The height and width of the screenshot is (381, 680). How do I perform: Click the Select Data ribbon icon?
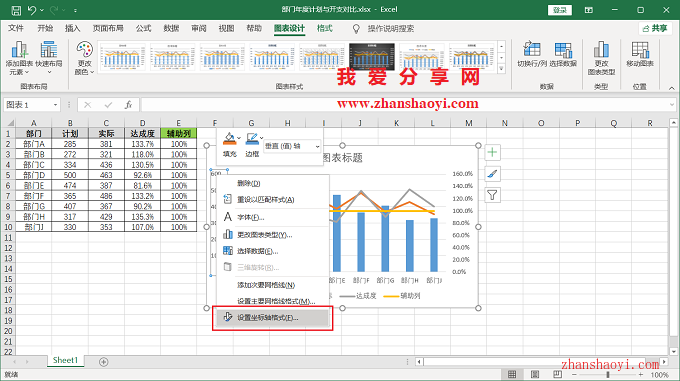click(x=563, y=54)
